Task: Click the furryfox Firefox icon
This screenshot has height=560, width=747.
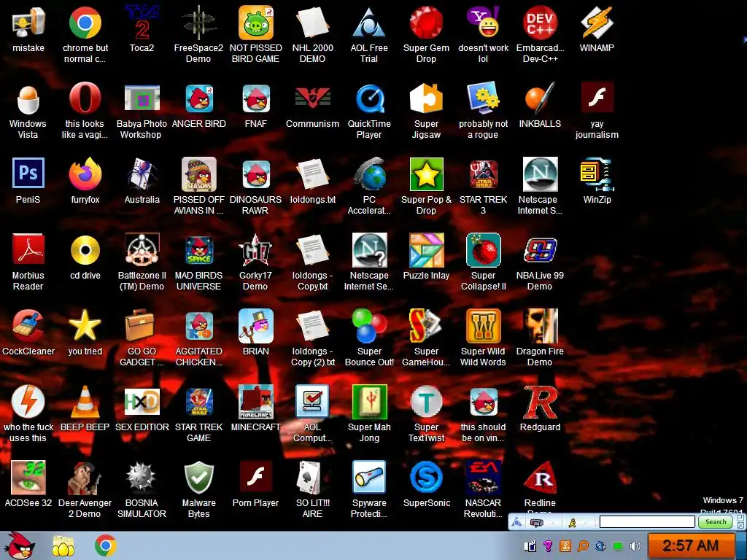Action: click(x=85, y=174)
